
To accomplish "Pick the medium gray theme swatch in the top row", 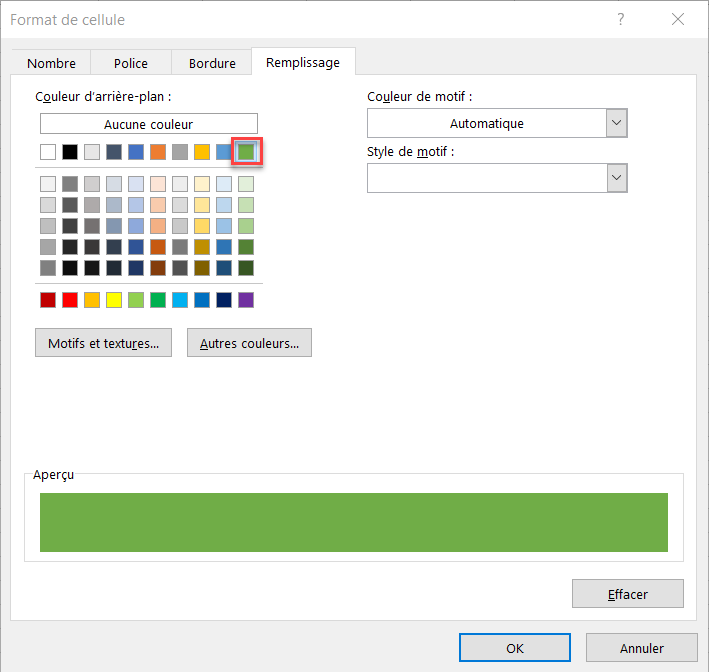I will pos(180,152).
